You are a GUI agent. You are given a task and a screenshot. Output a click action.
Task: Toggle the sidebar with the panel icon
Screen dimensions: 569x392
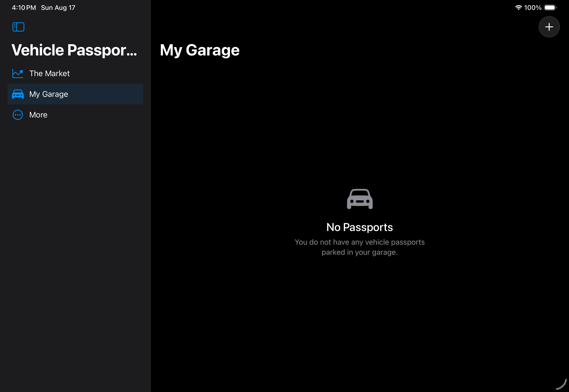(x=18, y=27)
